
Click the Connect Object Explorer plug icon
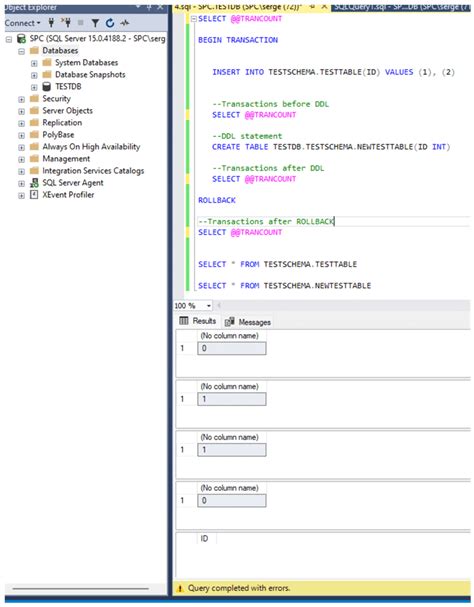point(51,23)
